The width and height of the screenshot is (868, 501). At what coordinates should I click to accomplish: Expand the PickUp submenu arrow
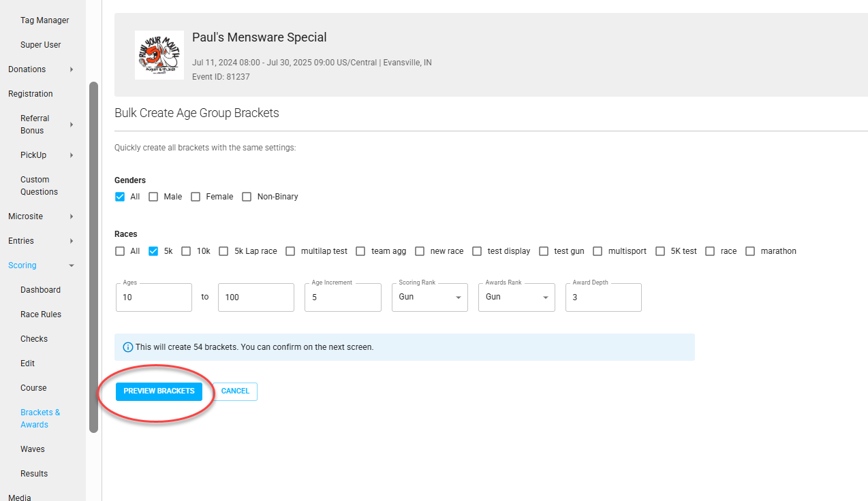(72, 155)
